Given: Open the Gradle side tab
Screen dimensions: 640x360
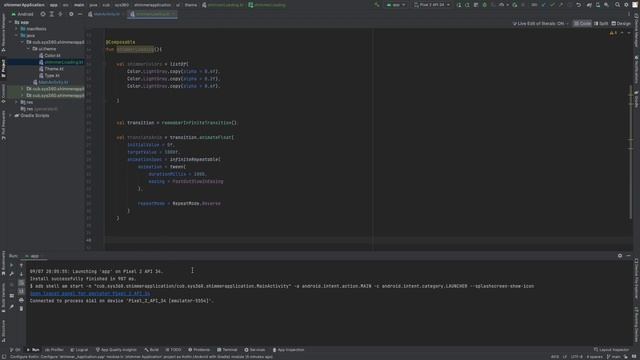Looking at the screenshot, I should (x=636, y=99).
